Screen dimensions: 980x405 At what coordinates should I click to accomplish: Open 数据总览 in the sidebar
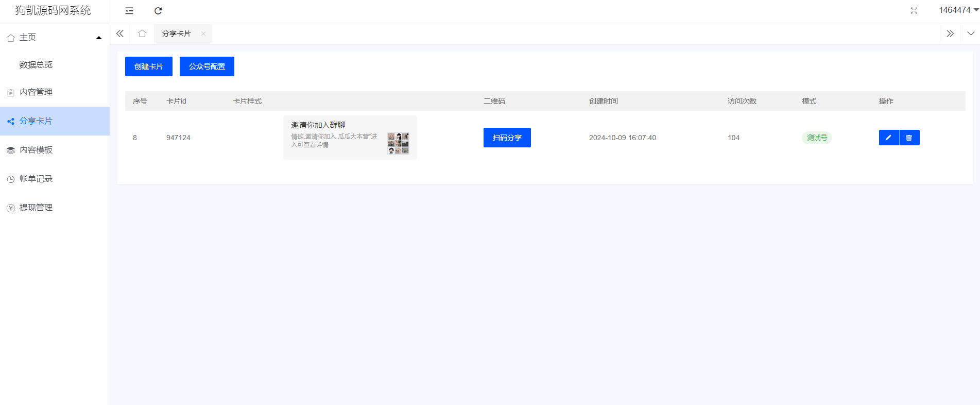pos(36,64)
